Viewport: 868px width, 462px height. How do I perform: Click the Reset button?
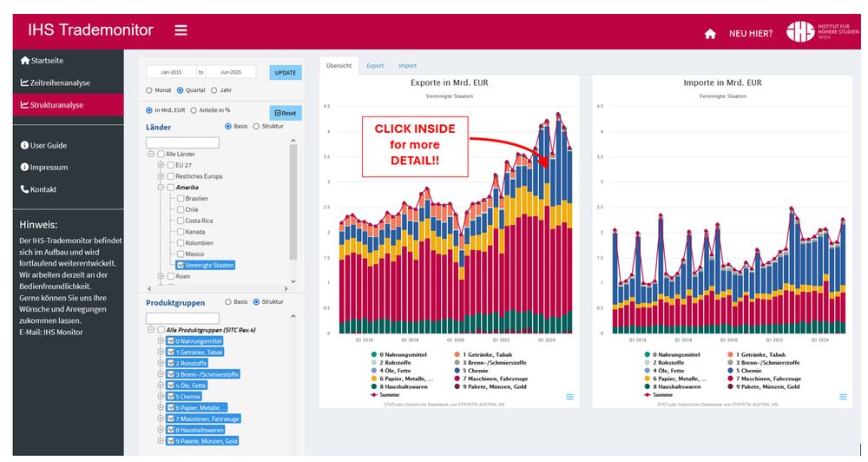click(x=286, y=113)
